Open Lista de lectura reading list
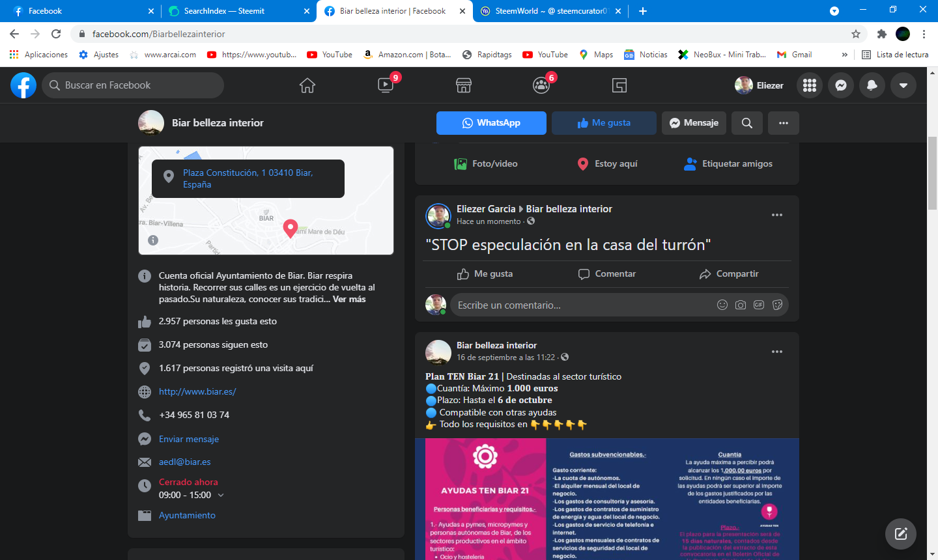Image resolution: width=938 pixels, height=560 pixels. point(895,55)
